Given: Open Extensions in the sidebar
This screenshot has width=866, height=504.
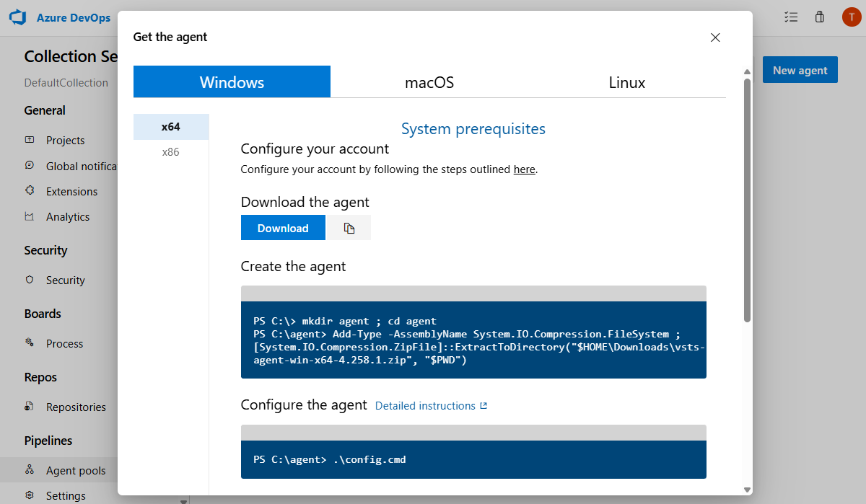Looking at the screenshot, I should [x=71, y=191].
